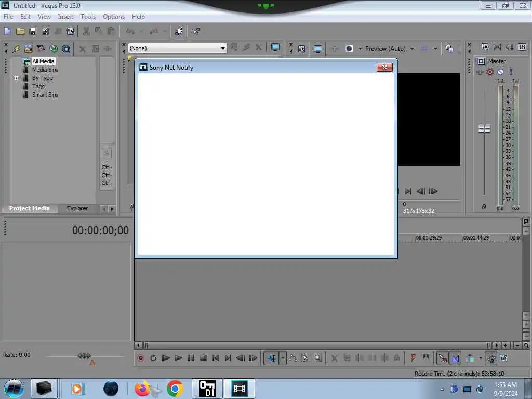
Task: Open Project Properties from the main toolbar
Action: 70,31
